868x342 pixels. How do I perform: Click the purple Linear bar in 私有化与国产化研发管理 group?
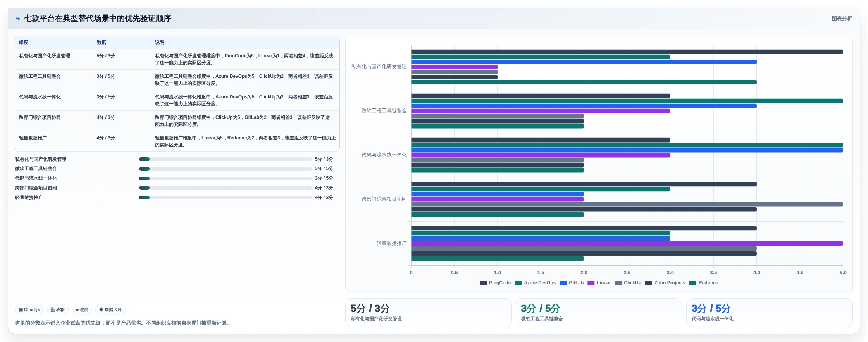point(454,67)
